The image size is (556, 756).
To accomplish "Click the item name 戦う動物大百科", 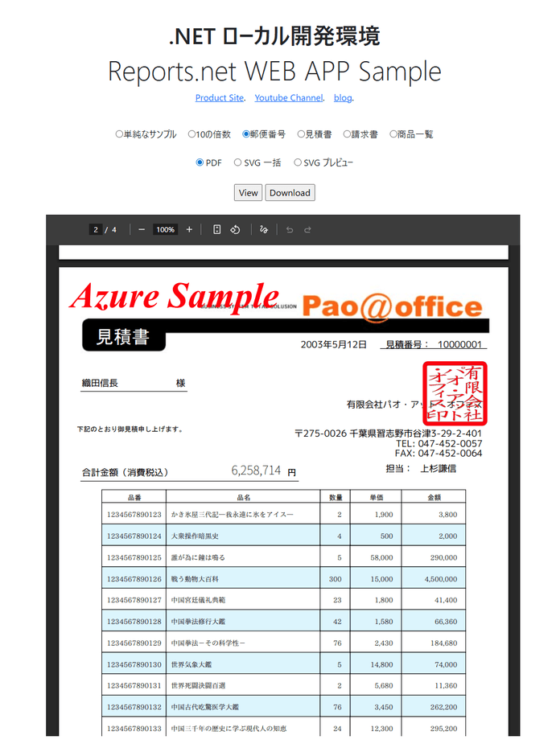I will (x=195, y=579).
